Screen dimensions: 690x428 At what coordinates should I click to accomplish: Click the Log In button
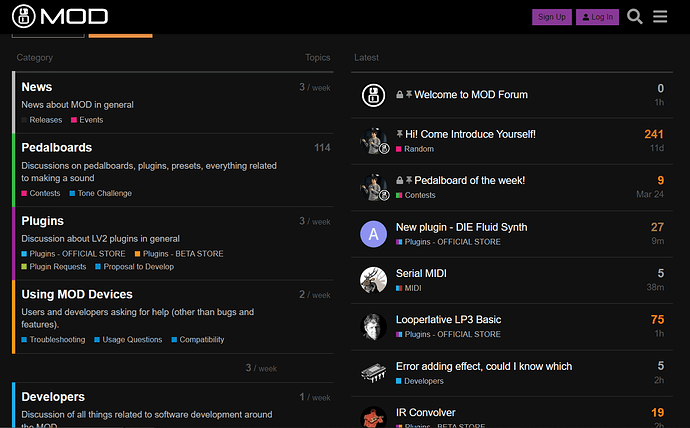[597, 17]
